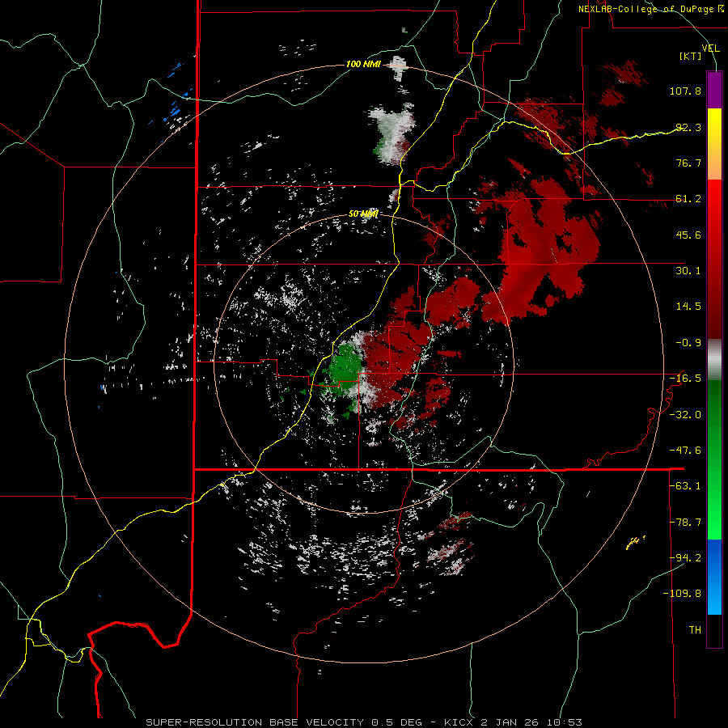Screen dimensions: 728x728
Task: Click the -78.7 velocity scale value
Action: point(685,523)
